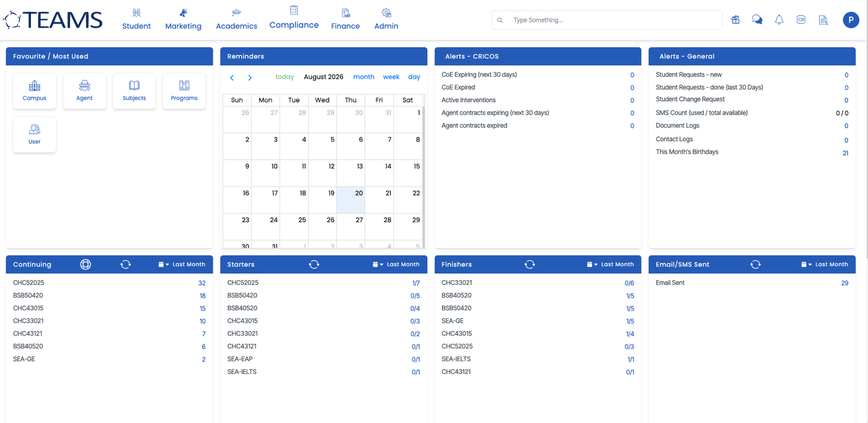
Task: Open the chat messages icon
Action: [757, 20]
